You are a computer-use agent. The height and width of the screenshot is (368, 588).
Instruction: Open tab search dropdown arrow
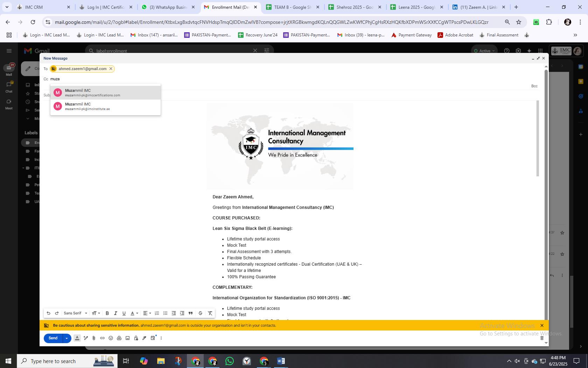(7, 7)
